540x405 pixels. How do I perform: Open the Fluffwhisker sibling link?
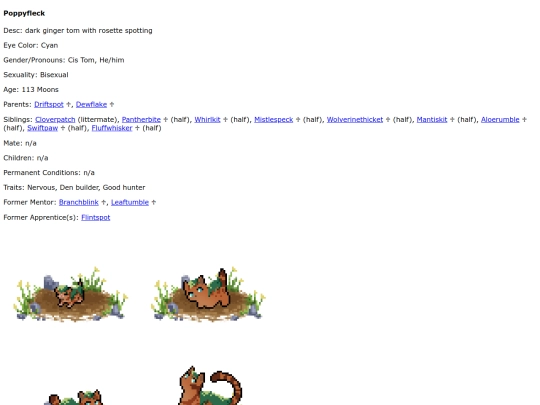[112, 128]
